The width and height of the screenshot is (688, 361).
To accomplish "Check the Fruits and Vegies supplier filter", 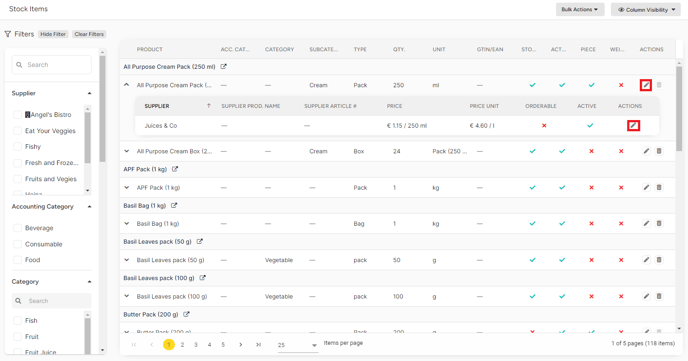I will point(18,179).
